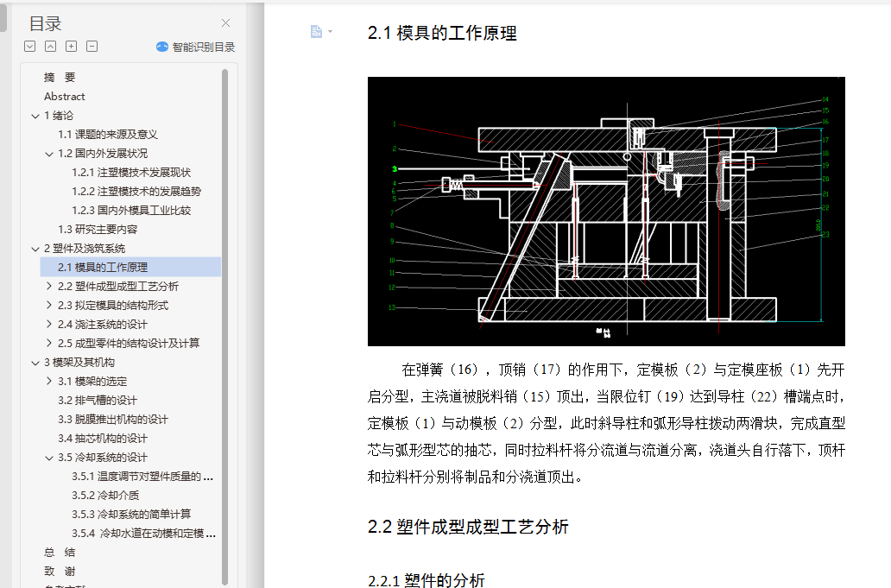The height and width of the screenshot is (588, 891).
Task: Open the dropdown arrow next to the document icon
Action: point(330,32)
